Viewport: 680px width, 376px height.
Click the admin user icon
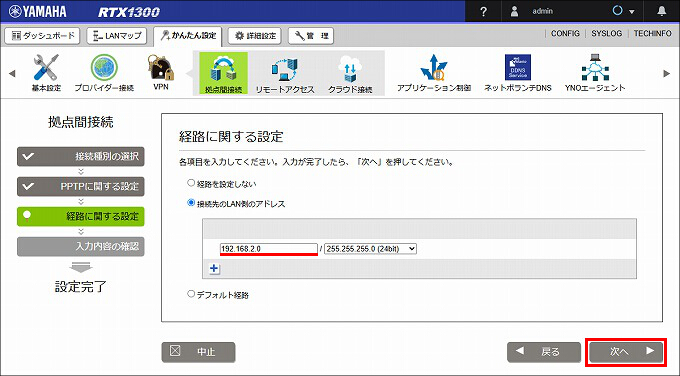coord(514,11)
